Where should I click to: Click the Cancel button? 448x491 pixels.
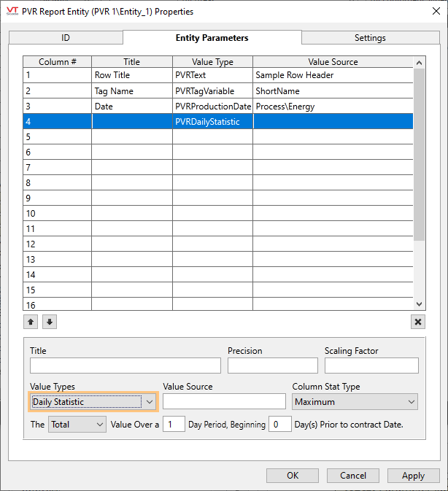point(353,476)
